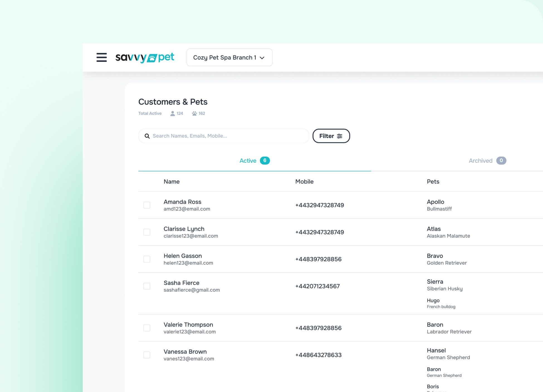Click the Archived count badge 0

pos(501,160)
